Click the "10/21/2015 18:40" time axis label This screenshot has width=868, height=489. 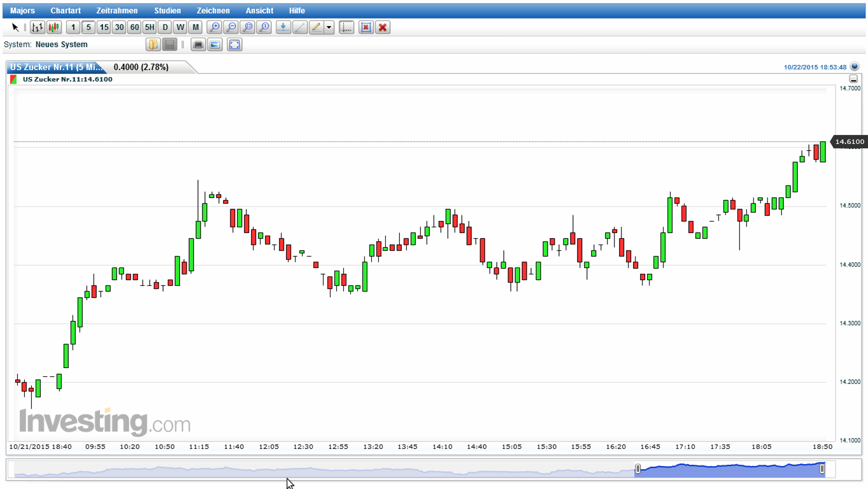(40, 447)
